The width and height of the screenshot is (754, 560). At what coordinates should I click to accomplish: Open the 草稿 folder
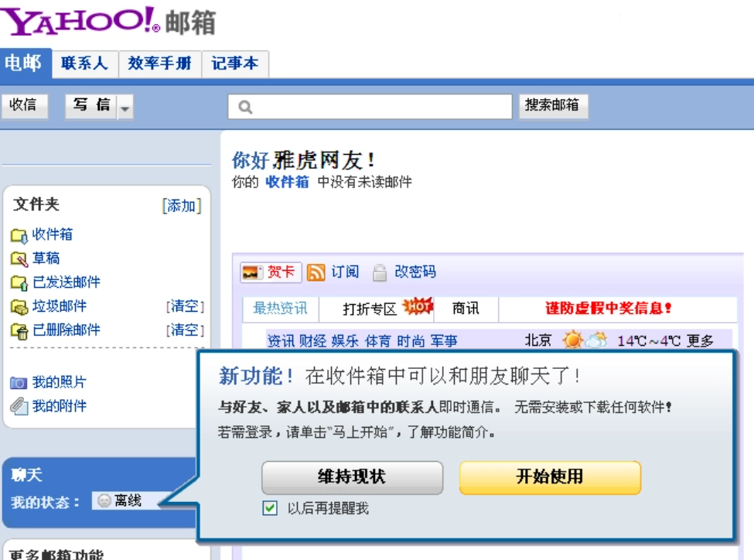[46, 258]
